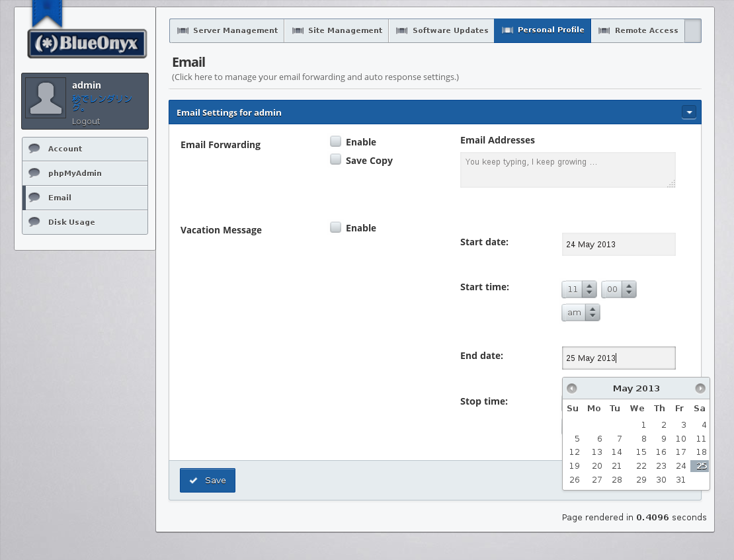734x560 pixels.
Task: Open the start time hour dropdown
Action: 579,290
